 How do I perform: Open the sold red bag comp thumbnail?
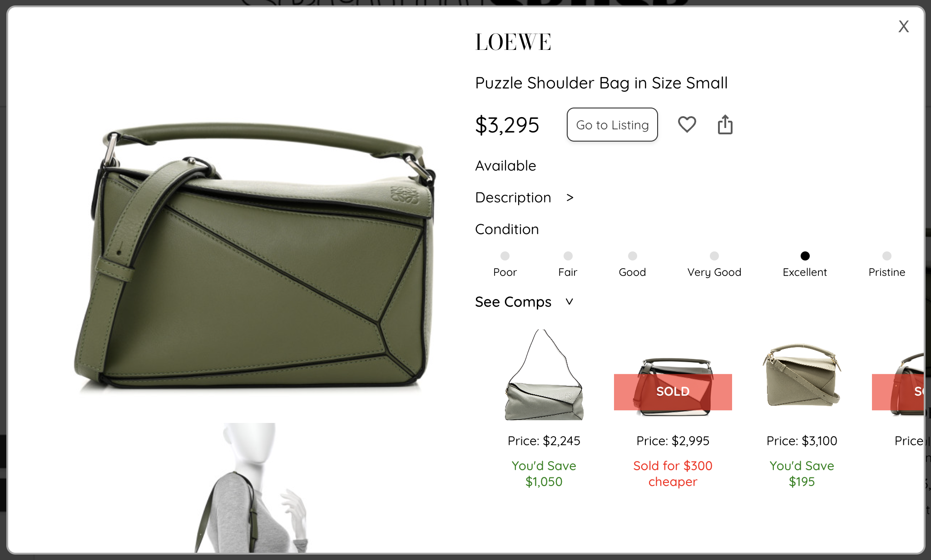click(673, 387)
